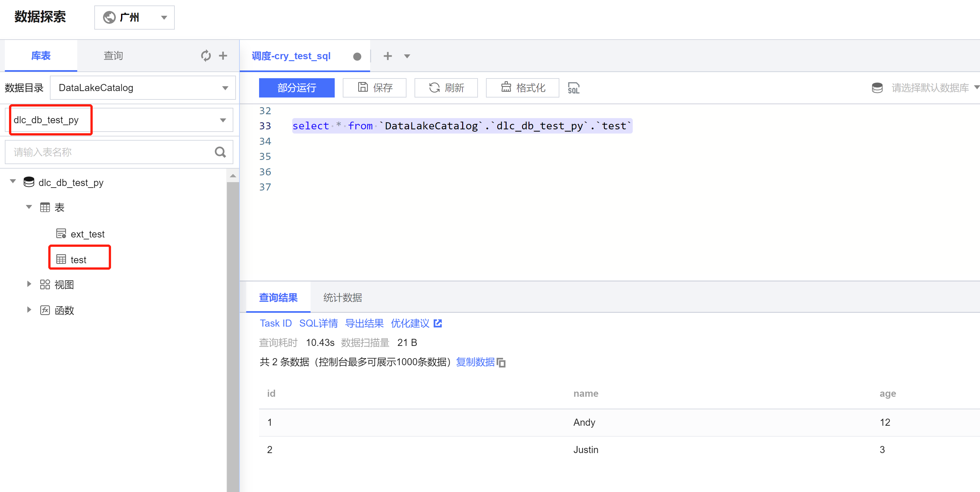
Task: Click the SQL icon in the toolbar
Action: pos(573,88)
